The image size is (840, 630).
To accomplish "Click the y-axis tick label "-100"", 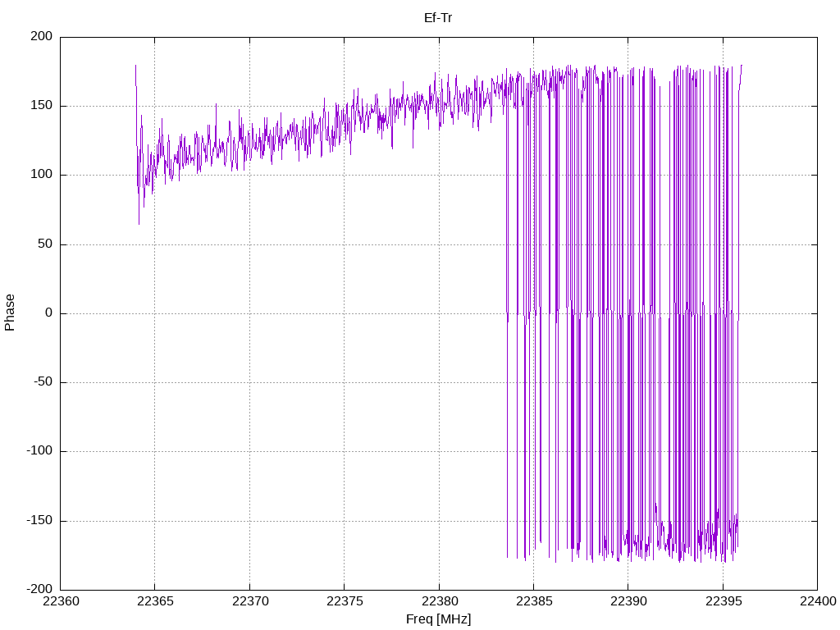I will click(39, 451).
